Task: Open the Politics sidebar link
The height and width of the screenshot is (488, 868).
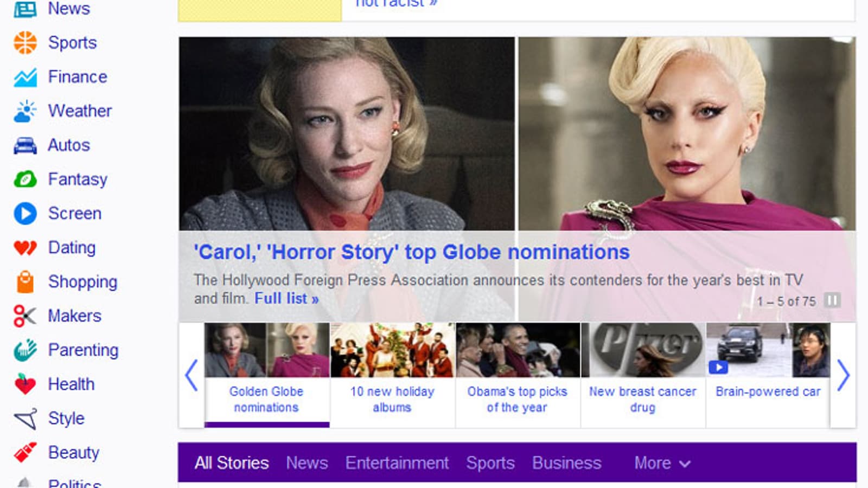Action: [x=74, y=483]
